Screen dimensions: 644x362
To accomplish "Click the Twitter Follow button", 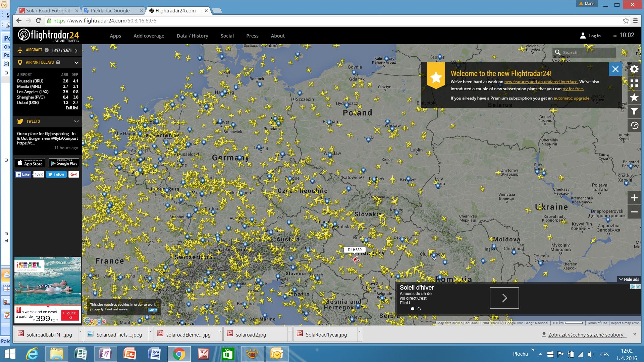I will 56,174.
